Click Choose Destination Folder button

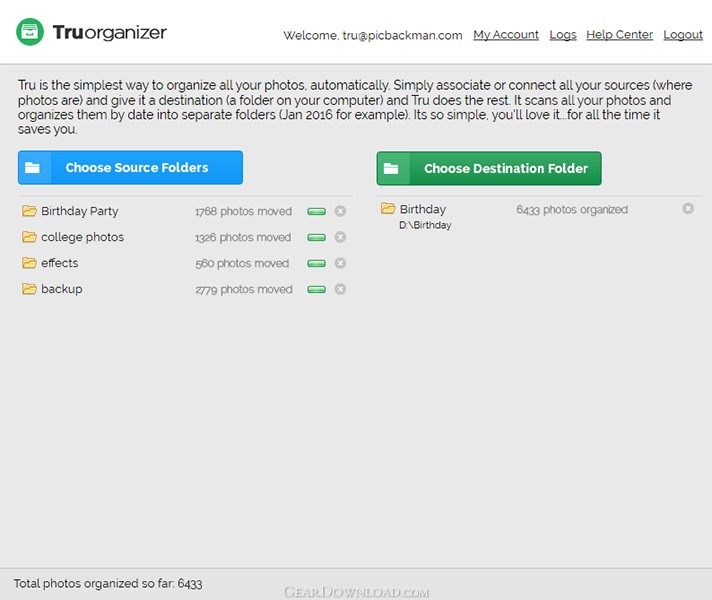pos(489,169)
